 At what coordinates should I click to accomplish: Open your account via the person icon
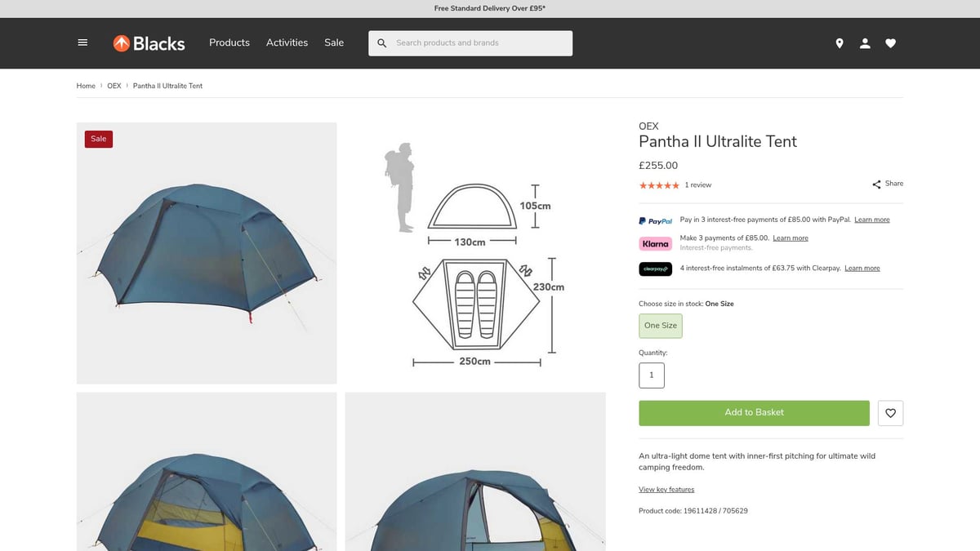pos(865,42)
